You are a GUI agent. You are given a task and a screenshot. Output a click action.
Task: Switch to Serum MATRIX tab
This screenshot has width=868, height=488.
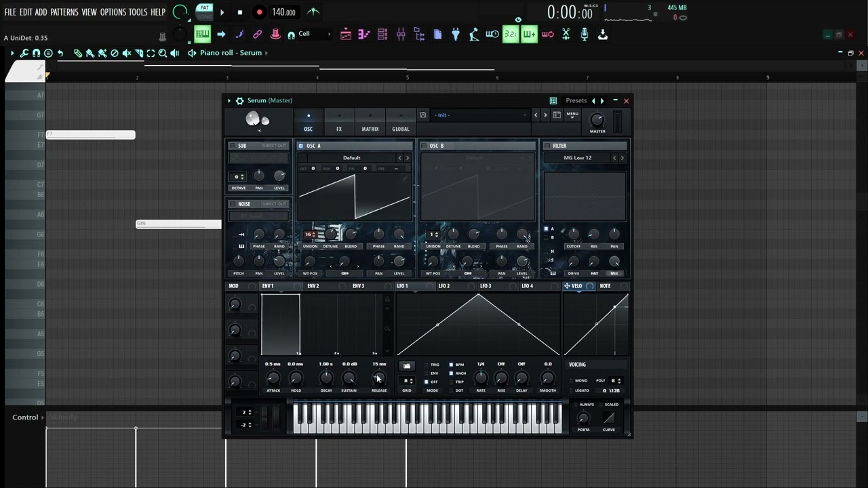(x=370, y=122)
